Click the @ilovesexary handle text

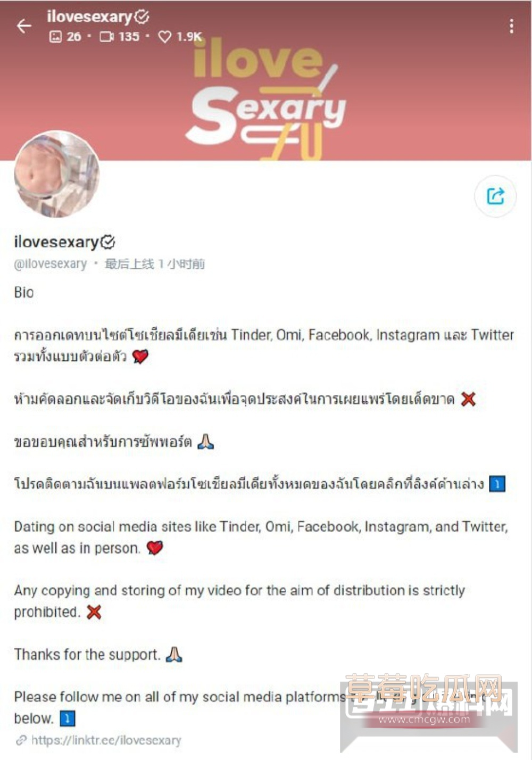[x=51, y=264]
